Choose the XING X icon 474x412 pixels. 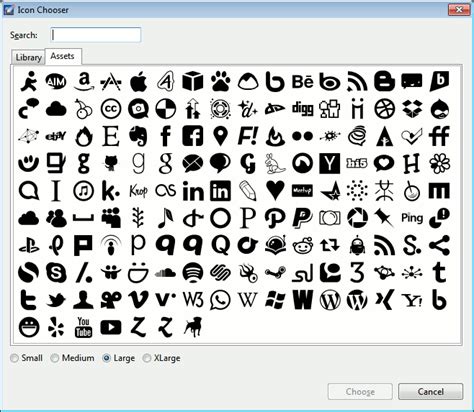point(384,300)
